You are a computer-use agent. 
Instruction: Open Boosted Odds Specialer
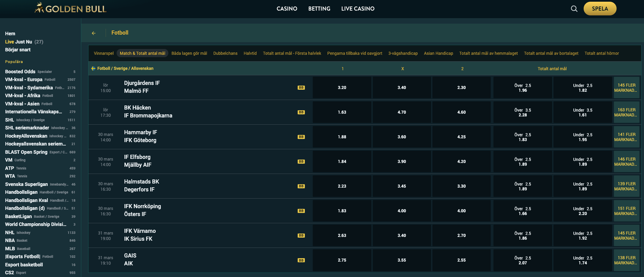(x=40, y=72)
